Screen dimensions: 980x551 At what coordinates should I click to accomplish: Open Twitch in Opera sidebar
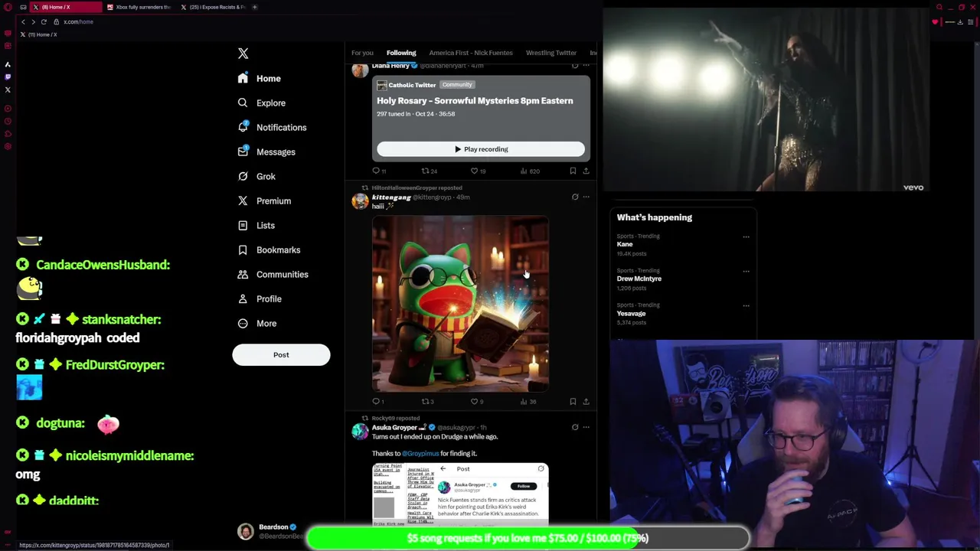click(x=8, y=77)
